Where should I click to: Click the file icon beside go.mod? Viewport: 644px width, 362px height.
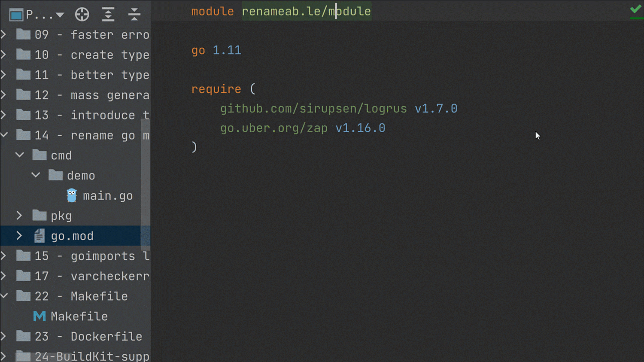[x=39, y=235]
